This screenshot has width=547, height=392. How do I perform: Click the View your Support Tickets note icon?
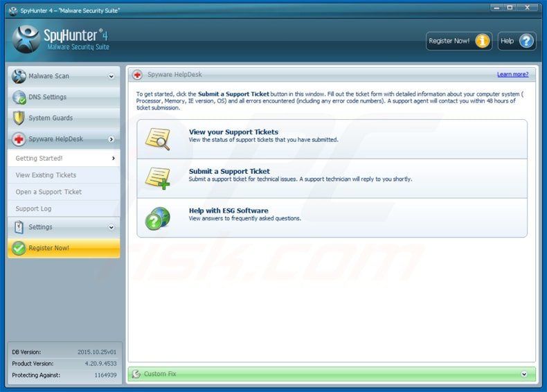click(x=158, y=139)
